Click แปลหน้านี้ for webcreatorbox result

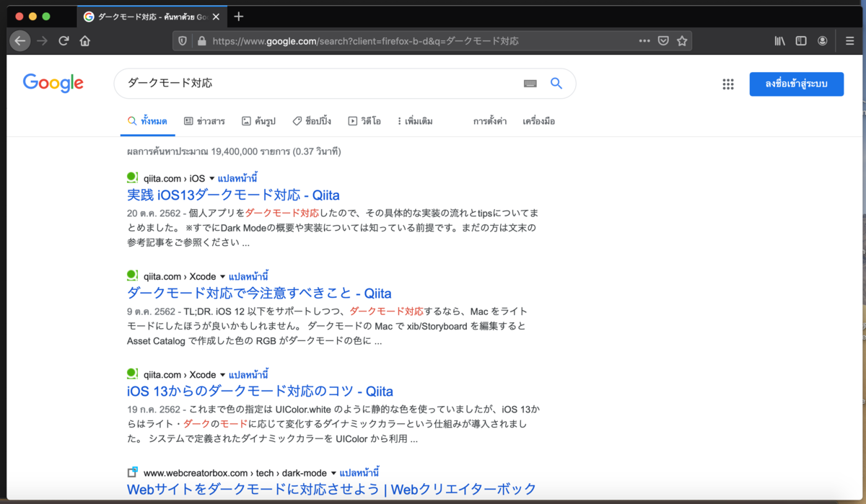360,473
